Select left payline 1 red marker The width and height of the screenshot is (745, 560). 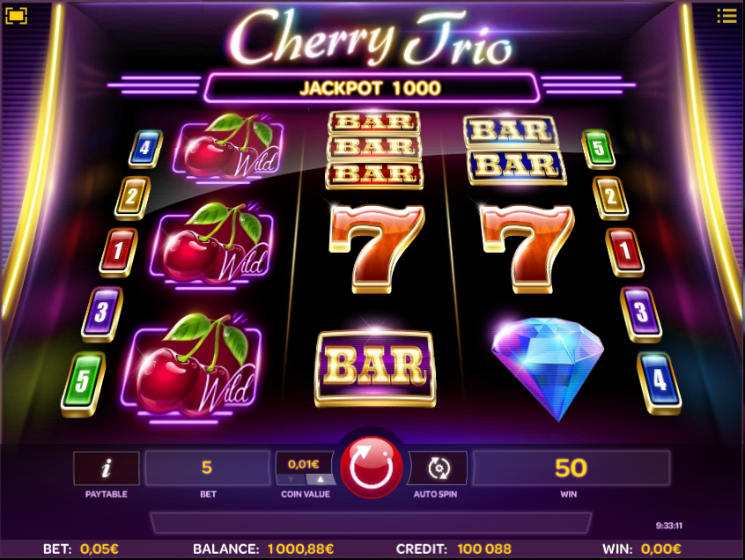(x=118, y=252)
